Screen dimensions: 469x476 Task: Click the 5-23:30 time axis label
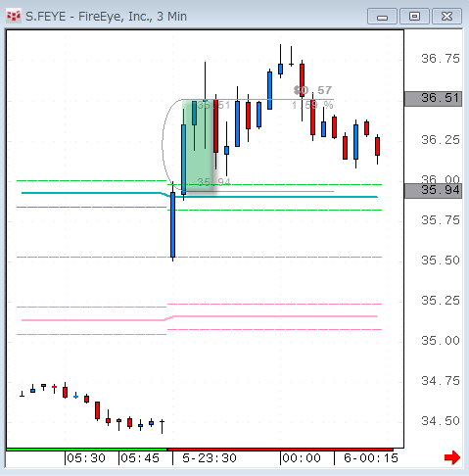click(210, 458)
